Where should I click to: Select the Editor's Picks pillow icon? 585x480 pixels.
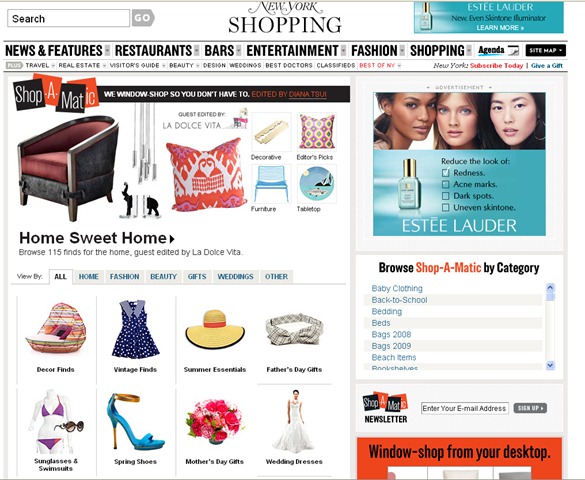pos(316,131)
